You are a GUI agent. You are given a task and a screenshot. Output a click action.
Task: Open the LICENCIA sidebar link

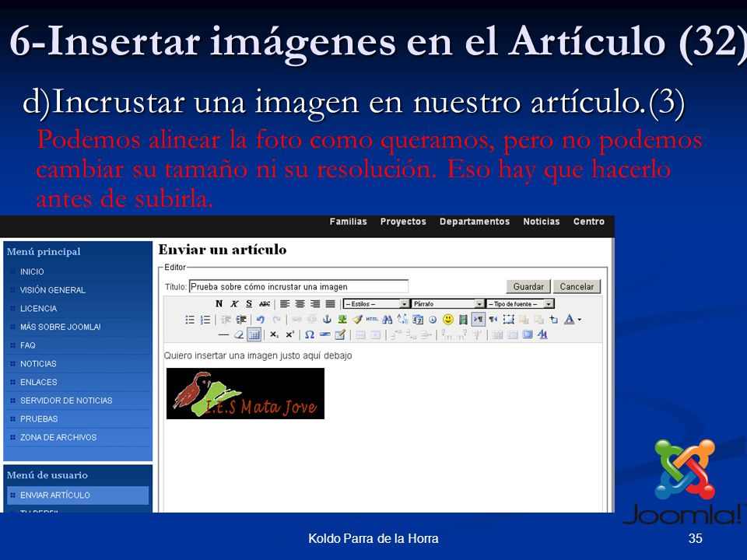[38, 309]
